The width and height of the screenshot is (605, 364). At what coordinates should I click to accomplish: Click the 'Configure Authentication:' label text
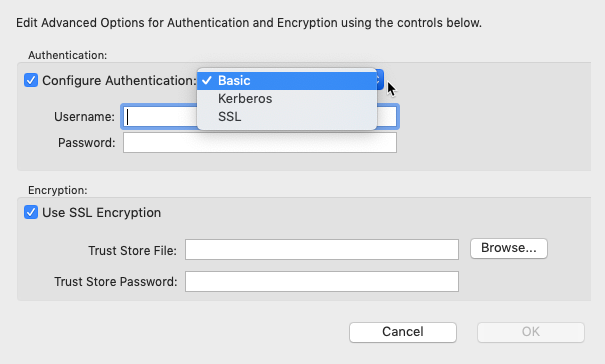tap(120, 81)
